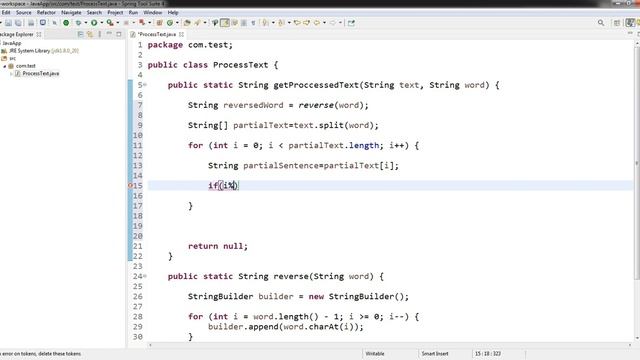The width and height of the screenshot is (640, 360).
Task: Open the New Java Class dropdown arrow
Action: [x=177, y=23]
